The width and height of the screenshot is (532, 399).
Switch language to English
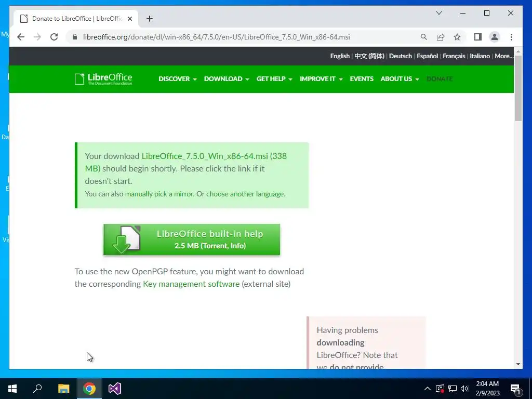pos(340,56)
